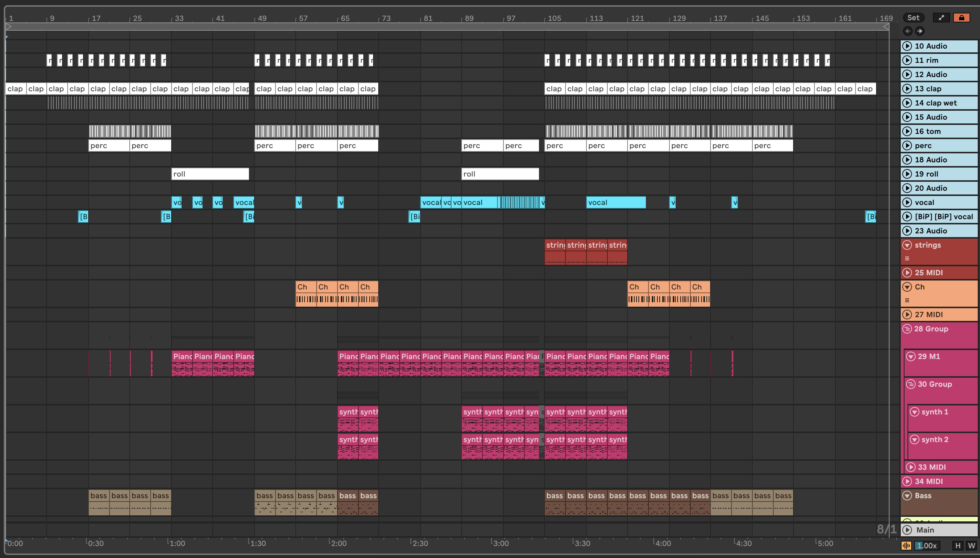
Task: Fold the synth 1 track
Action: pos(914,412)
